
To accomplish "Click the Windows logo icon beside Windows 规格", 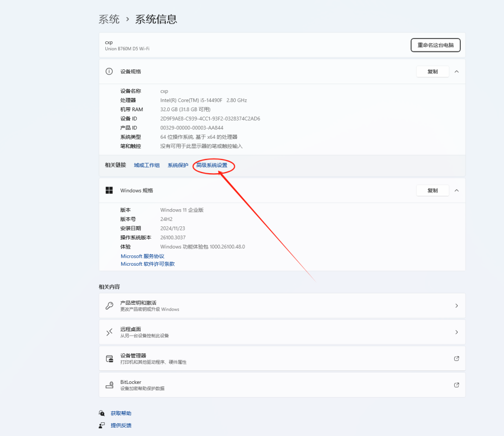I will pyautogui.click(x=109, y=190).
